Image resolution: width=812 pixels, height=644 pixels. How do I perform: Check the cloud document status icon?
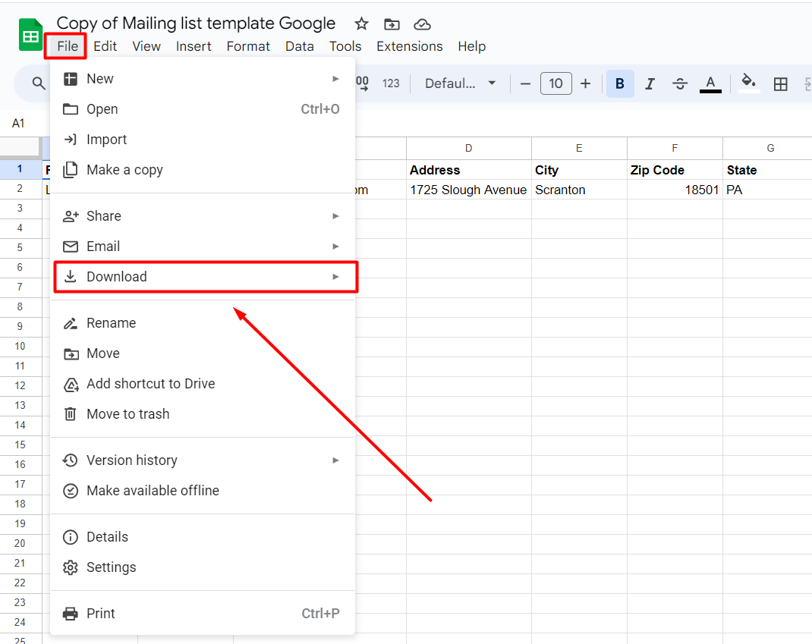[x=422, y=24]
